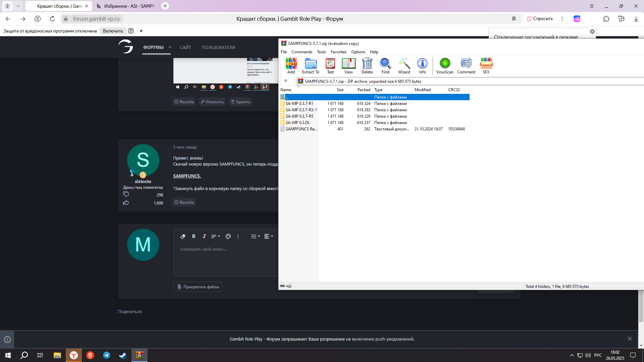Open the Favorites menu in WinRAR
Viewport: 644px width, 362px height.
[x=338, y=52]
